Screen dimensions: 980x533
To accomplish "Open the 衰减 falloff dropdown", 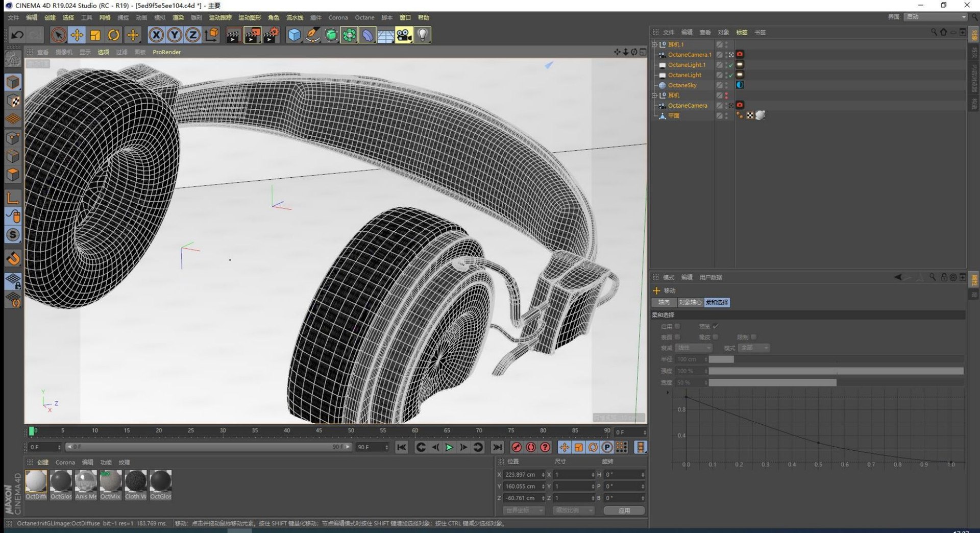I will (693, 348).
